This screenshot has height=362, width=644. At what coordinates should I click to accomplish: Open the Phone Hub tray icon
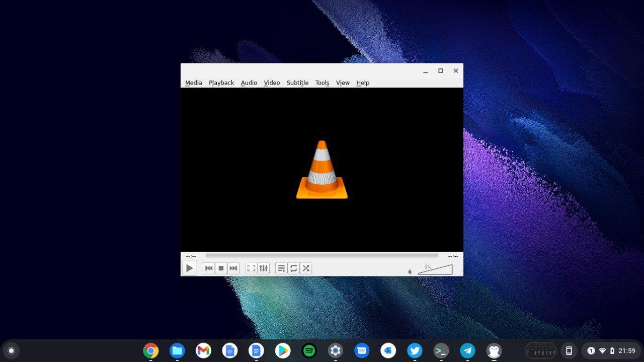[x=569, y=350]
